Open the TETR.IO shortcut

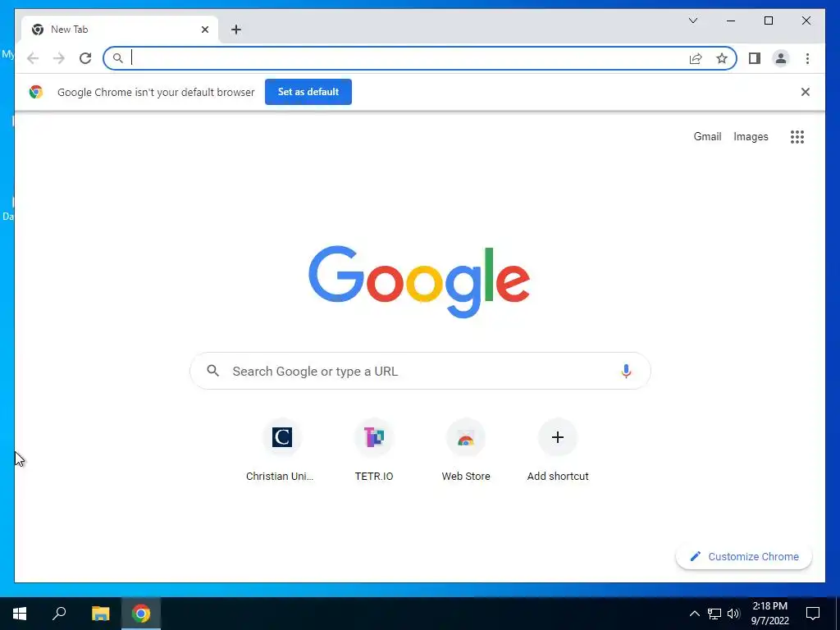pos(374,450)
